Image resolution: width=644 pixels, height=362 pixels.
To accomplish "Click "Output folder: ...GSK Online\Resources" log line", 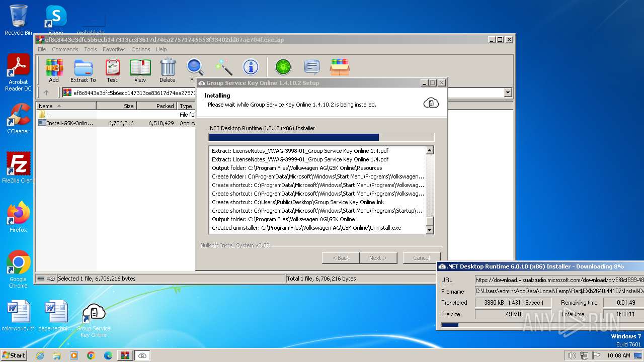I will [x=297, y=168].
